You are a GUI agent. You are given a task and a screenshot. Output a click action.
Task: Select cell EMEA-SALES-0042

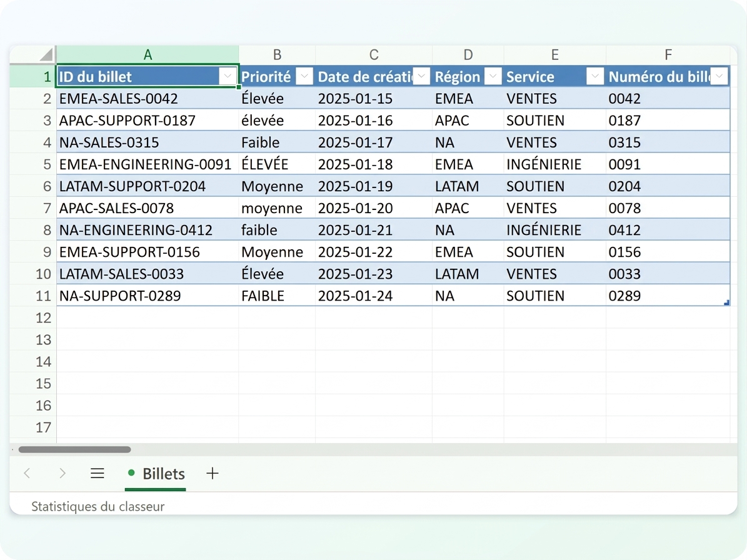click(148, 99)
